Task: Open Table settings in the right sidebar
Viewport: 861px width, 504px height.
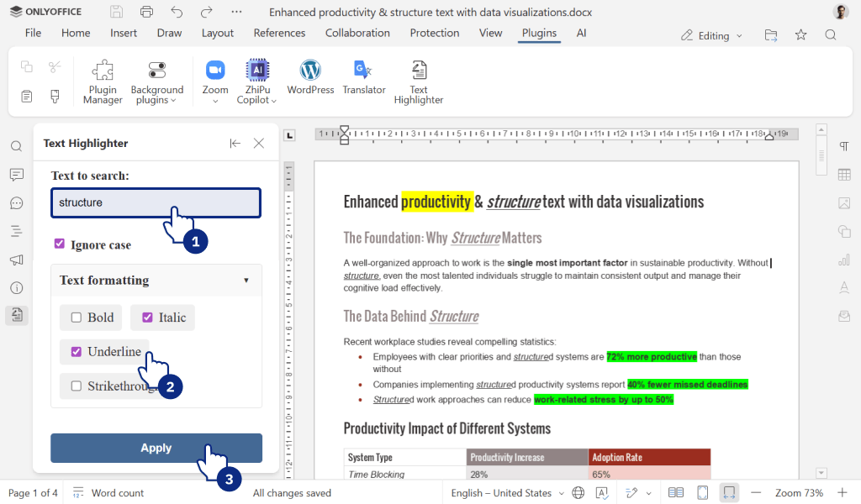Action: pyautogui.click(x=844, y=174)
